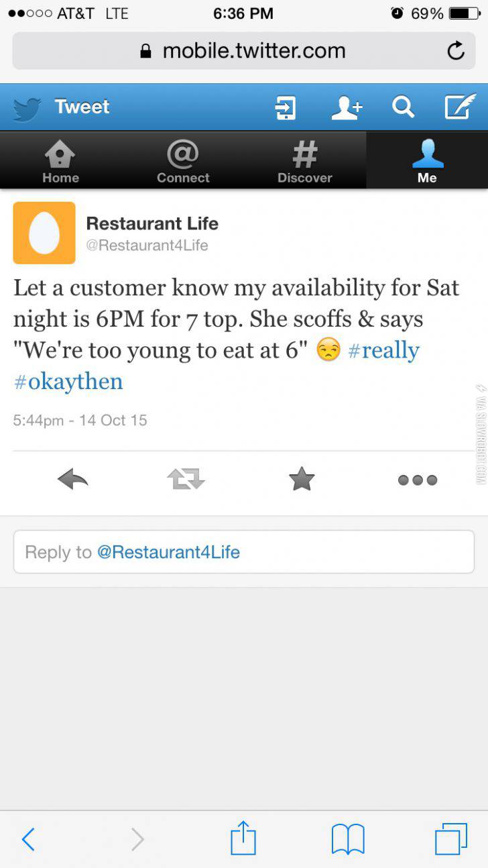Open Restaurant Life egg avatar profile
Image resolution: width=488 pixels, height=868 pixels.
coord(44,233)
